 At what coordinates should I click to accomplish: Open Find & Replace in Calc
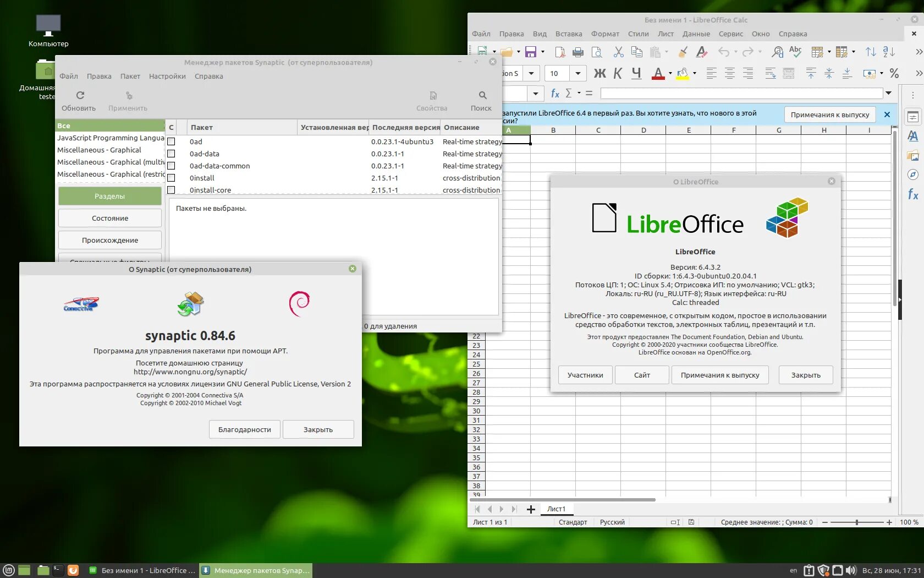pos(777,52)
